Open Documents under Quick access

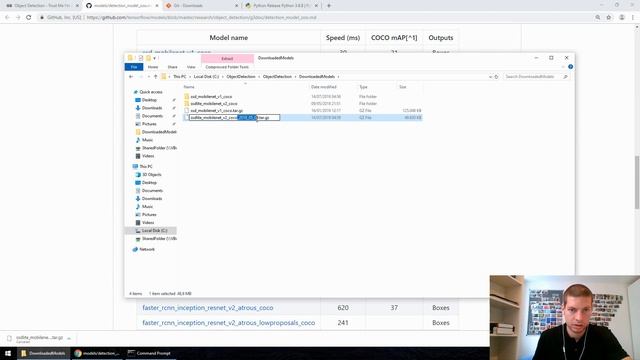coord(152,116)
